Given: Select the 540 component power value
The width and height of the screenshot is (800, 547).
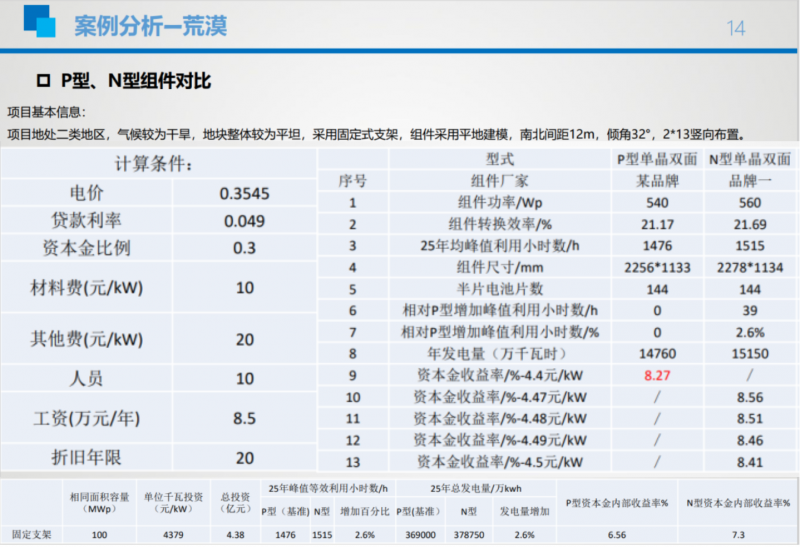Looking at the screenshot, I should [x=657, y=202].
